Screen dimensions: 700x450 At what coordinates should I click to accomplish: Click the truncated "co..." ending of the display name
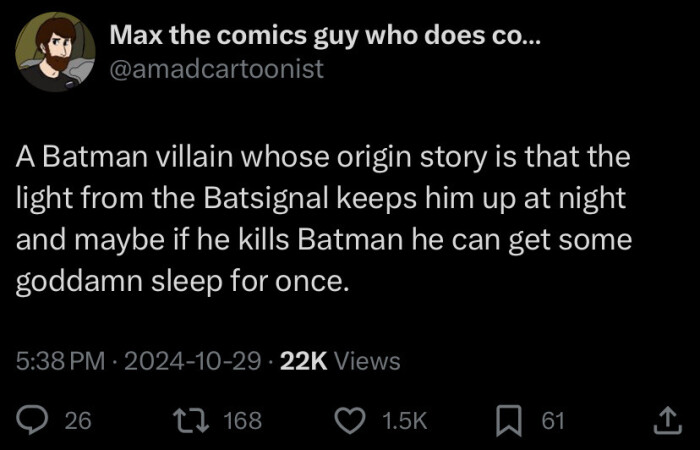521,38
